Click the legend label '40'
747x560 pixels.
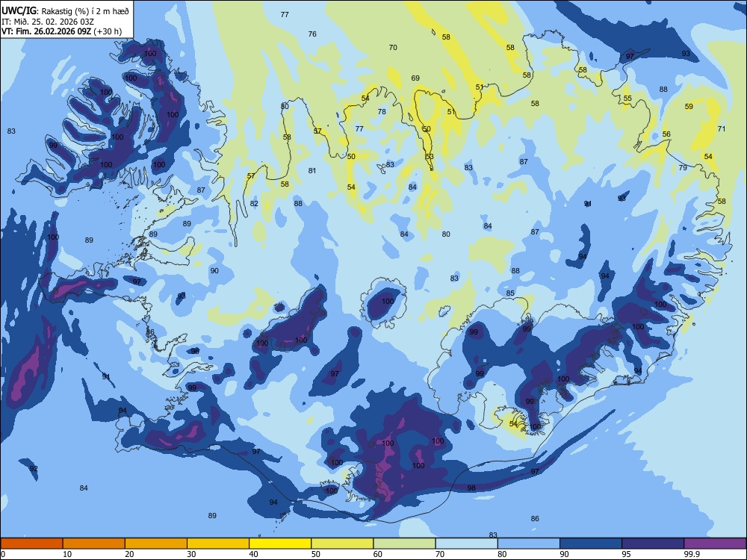[253, 554]
